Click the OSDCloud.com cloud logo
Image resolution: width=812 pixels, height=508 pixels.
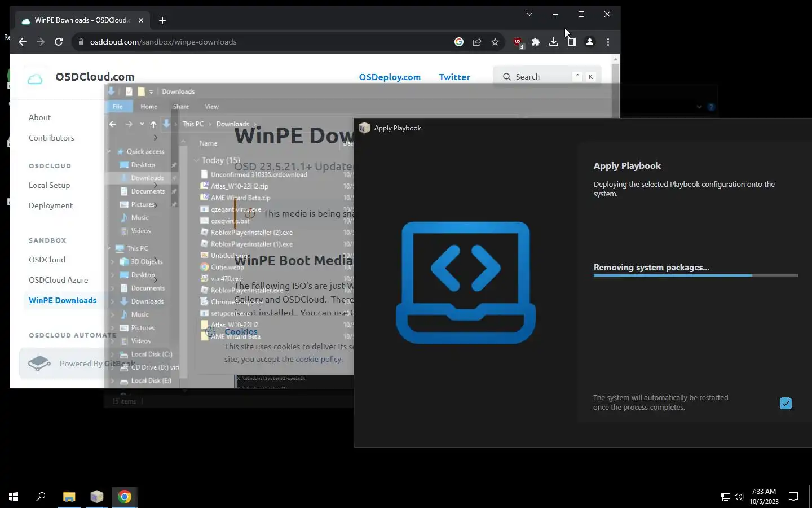click(35, 78)
